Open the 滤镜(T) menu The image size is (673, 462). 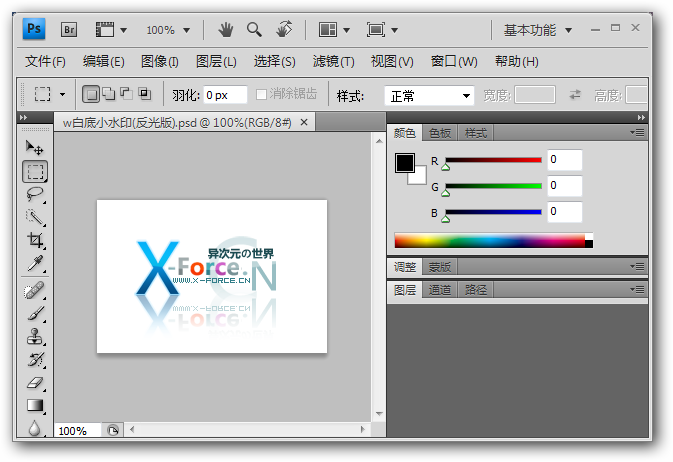(x=333, y=61)
